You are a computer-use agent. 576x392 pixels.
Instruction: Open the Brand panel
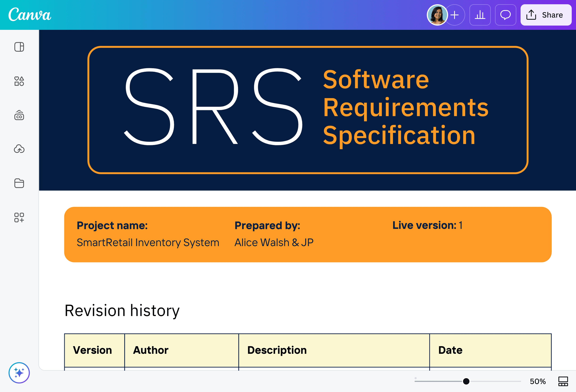19,115
